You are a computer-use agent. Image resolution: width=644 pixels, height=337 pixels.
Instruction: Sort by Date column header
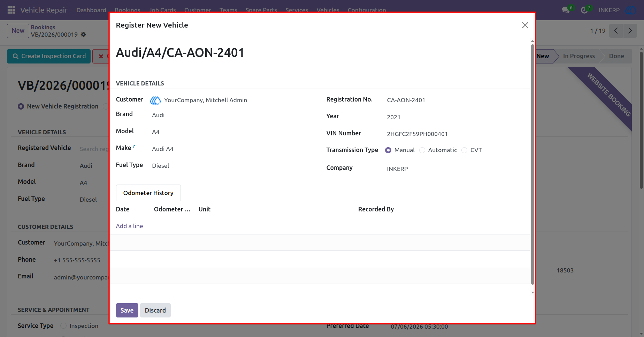click(123, 209)
